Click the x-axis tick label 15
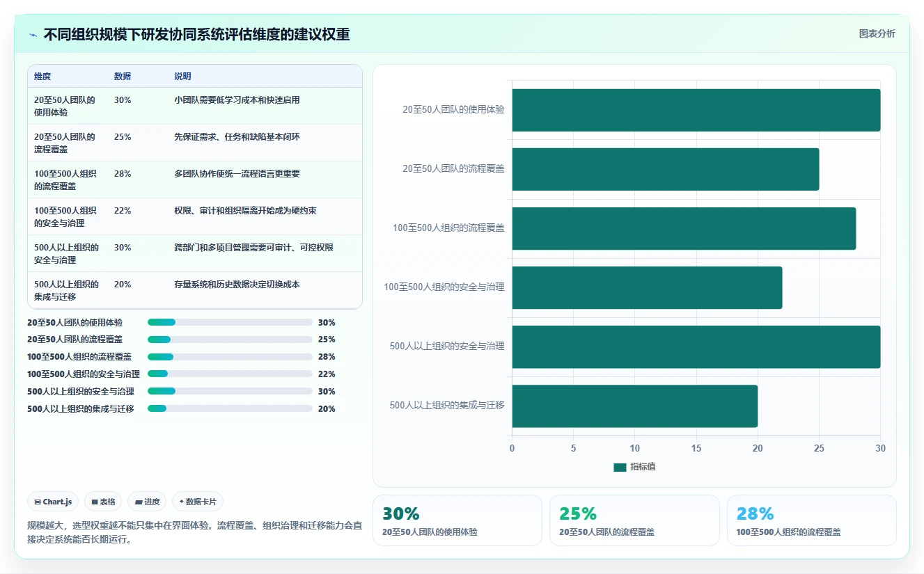 [x=696, y=448]
